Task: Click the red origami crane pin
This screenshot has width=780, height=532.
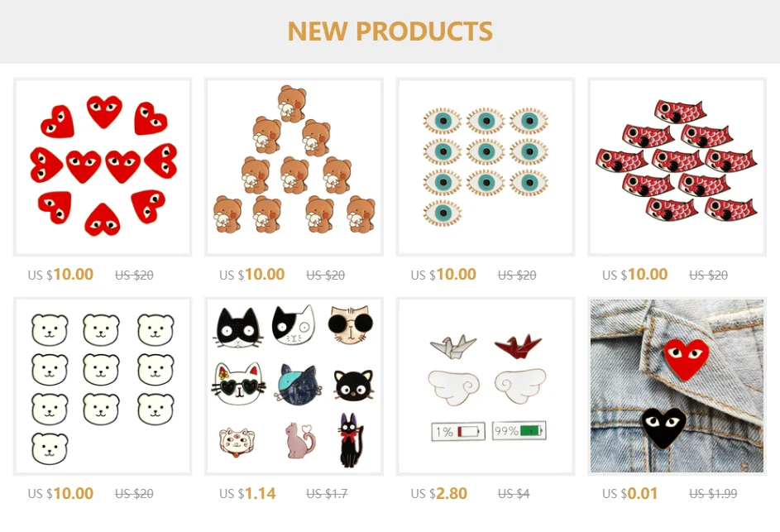Action: (518, 347)
